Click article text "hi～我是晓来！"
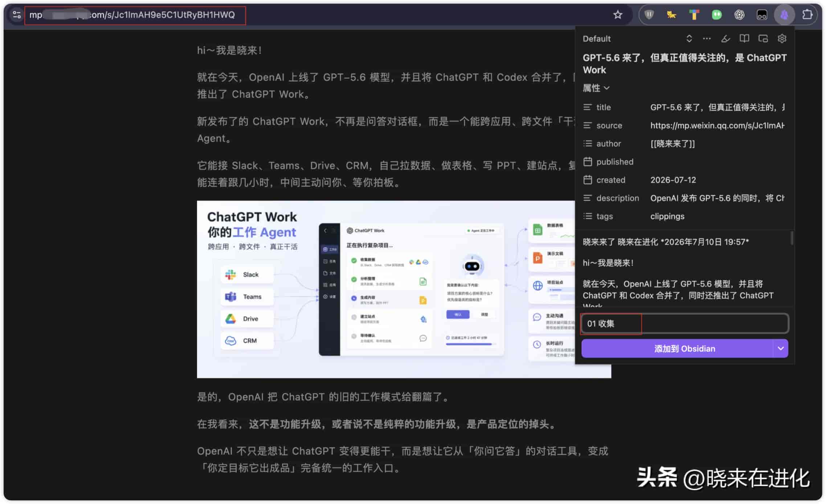Viewport: 826px width, 504px height. click(230, 50)
